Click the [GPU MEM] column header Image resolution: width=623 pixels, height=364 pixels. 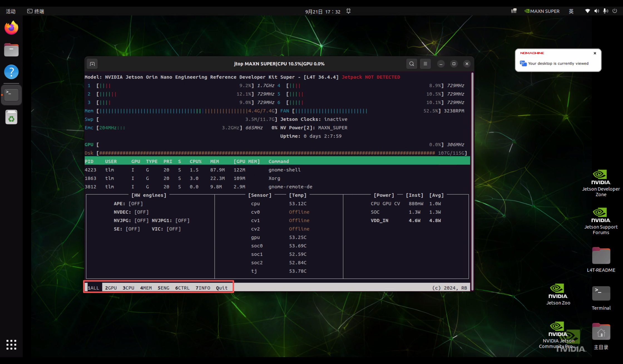pos(247,161)
